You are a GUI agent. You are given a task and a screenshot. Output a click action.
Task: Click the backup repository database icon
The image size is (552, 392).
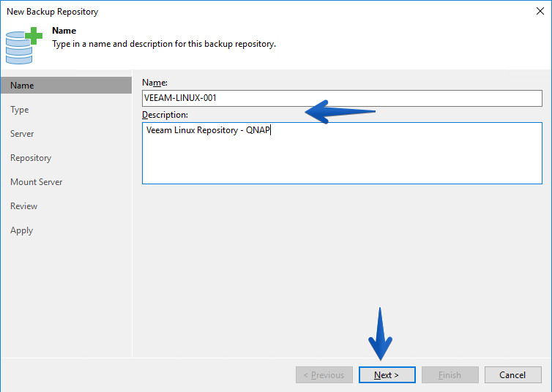(24, 45)
